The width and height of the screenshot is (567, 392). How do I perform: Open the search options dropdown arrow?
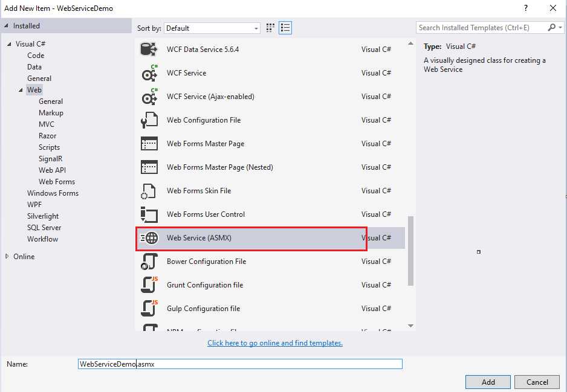click(560, 27)
